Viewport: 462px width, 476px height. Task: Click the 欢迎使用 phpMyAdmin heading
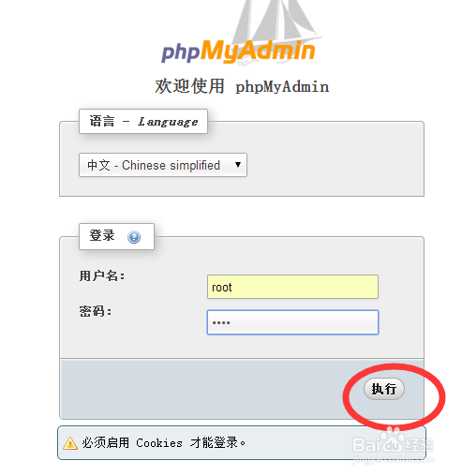pos(242,86)
